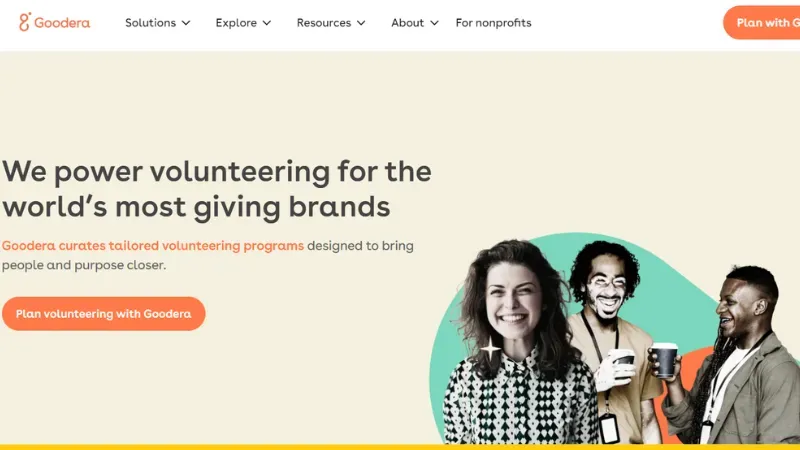800x450 pixels.
Task: Open the Solutions menu
Action: click(x=151, y=23)
